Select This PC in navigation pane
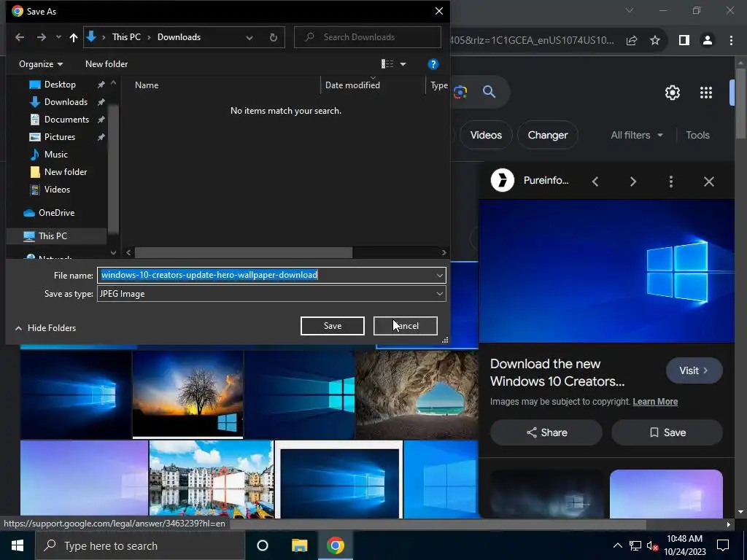The height and width of the screenshot is (560, 747). 53,236
